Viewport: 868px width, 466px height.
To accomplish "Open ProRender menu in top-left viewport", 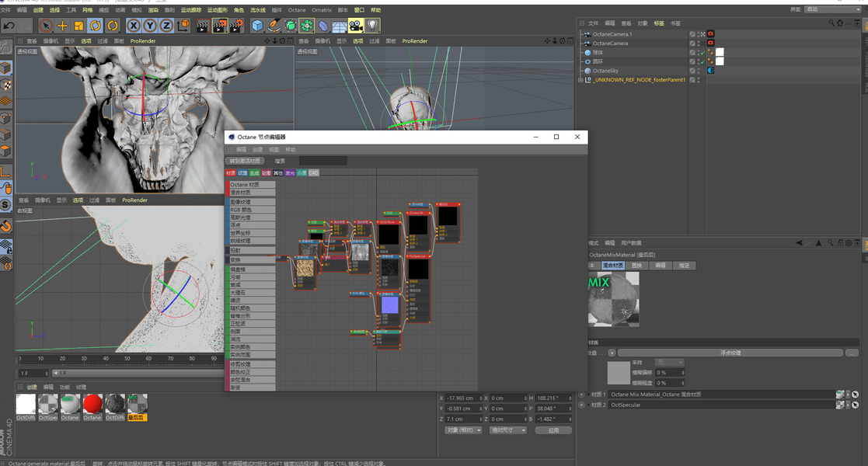I will [x=143, y=41].
